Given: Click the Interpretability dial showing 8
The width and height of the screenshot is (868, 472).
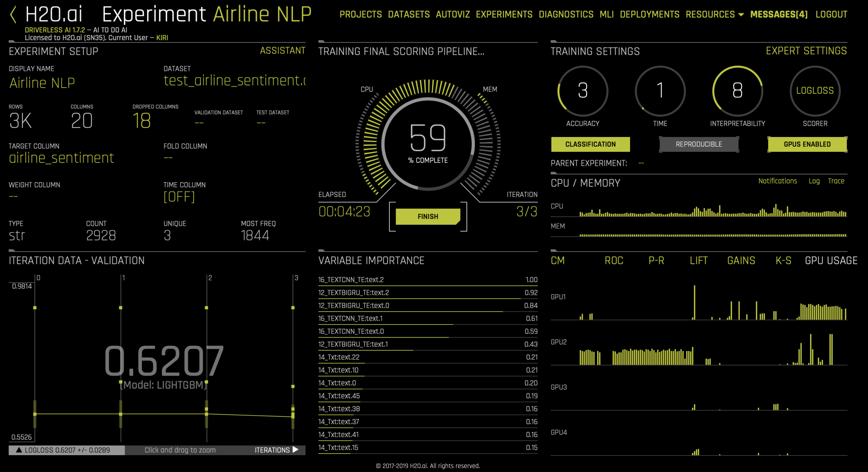Looking at the screenshot, I should click(x=737, y=91).
